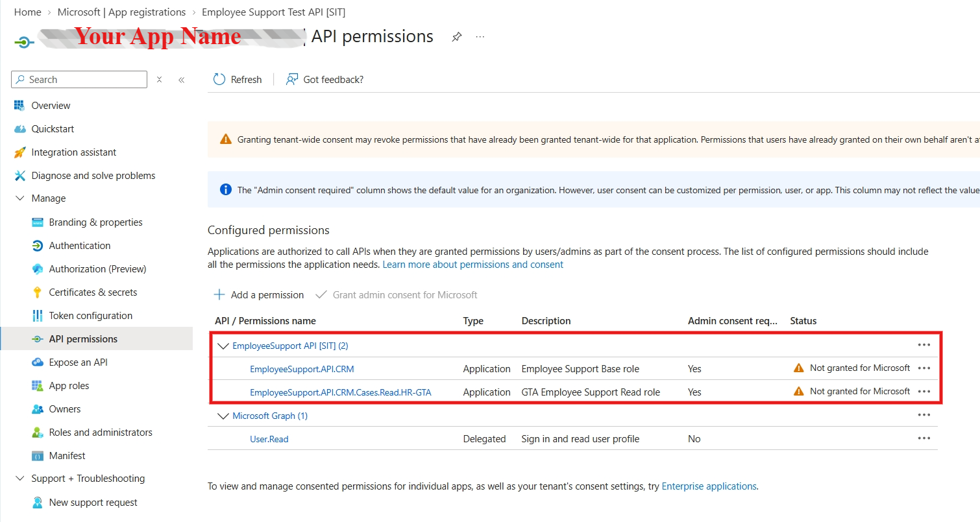The height and width of the screenshot is (522, 980).
Task: Click the Certificates & secrets key icon
Action: point(37,292)
